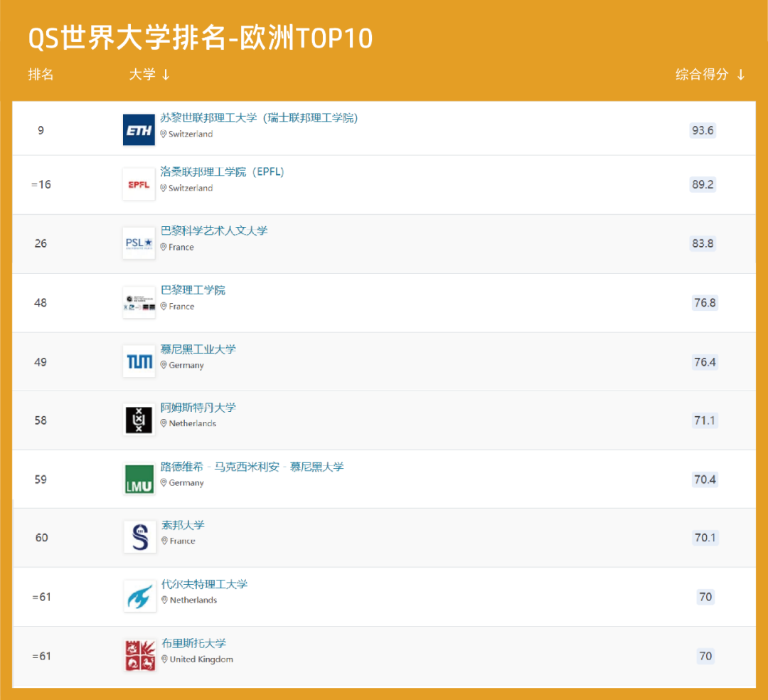Click the Sorbonne S logo
The image size is (768, 700).
click(x=139, y=537)
